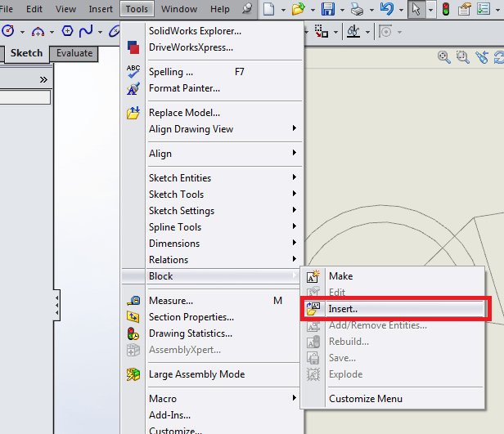This screenshot has height=434, width=504.
Task: Open the Edit menu
Action: [x=34, y=9]
